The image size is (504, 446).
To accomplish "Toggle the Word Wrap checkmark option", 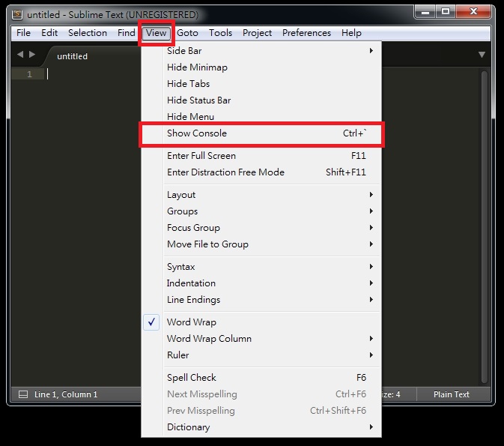I will pyautogui.click(x=191, y=322).
